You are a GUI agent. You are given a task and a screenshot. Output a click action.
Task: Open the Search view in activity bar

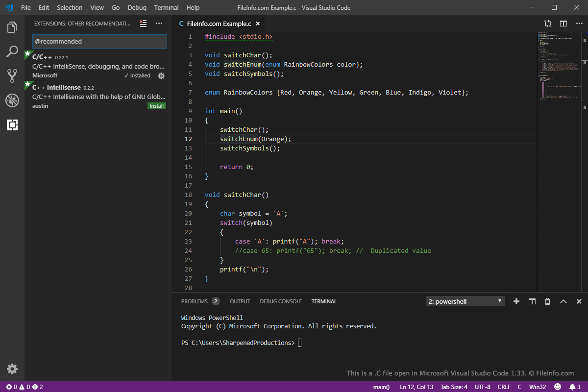click(12, 51)
